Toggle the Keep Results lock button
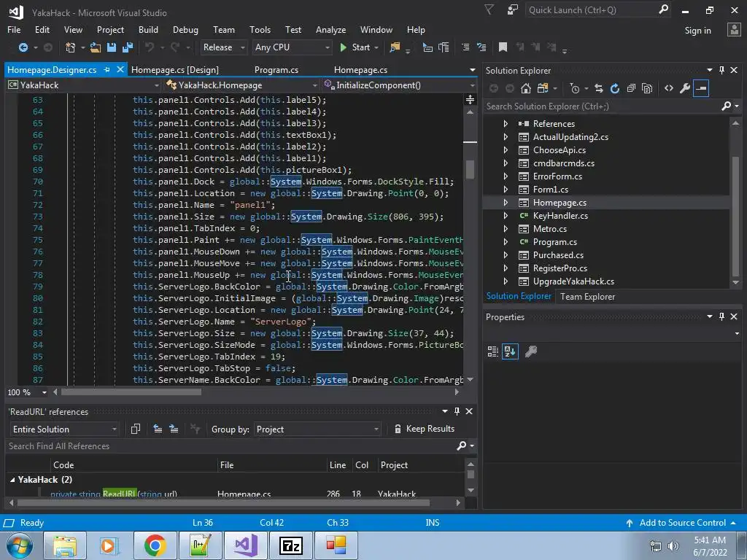Screen dimensions: 747x560 424,429
